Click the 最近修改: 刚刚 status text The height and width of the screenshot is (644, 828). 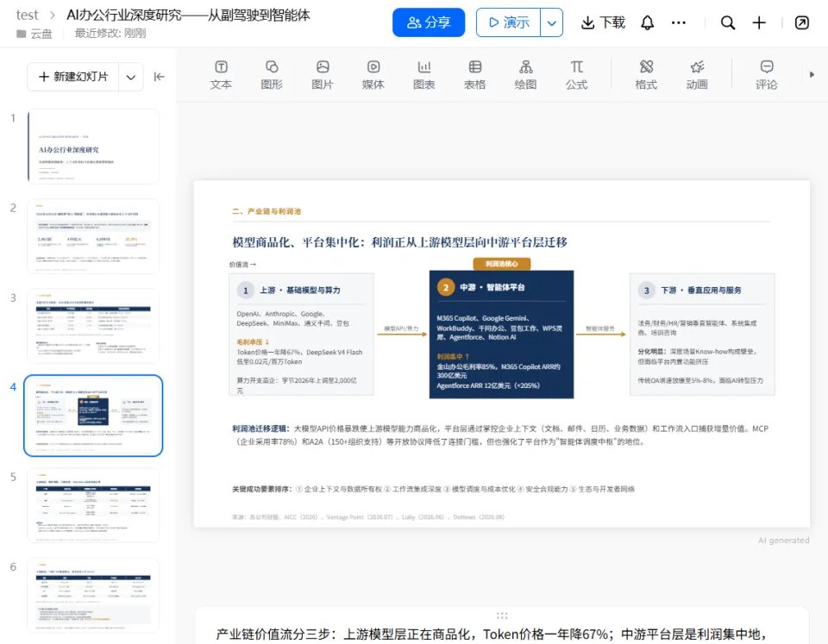(x=110, y=34)
